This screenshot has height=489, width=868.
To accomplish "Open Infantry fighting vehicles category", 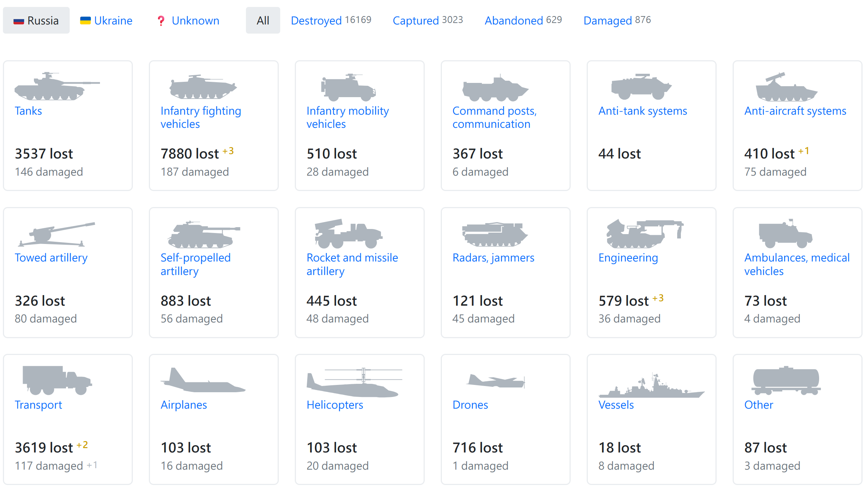I will click(201, 117).
